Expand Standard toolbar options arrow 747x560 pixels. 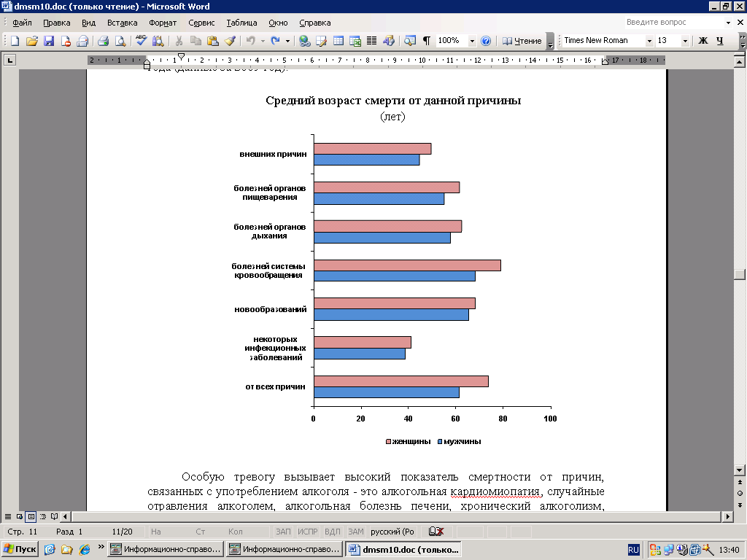(x=550, y=41)
